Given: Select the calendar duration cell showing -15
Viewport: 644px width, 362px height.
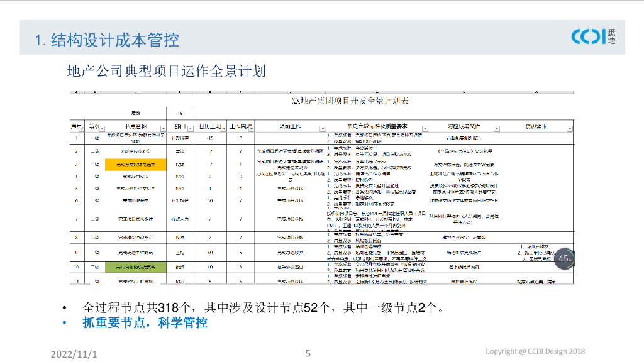Looking at the screenshot, I should click(x=210, y=138).
